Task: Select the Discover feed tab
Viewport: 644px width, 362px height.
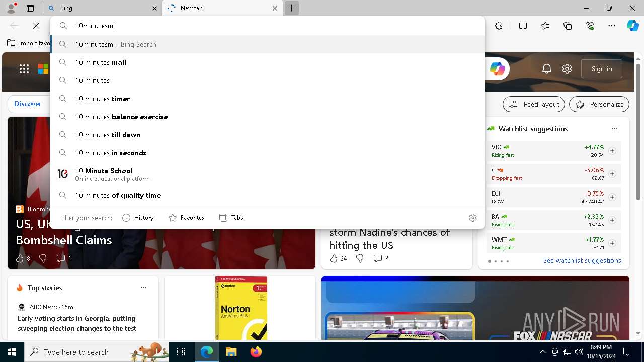Action: pyautogui.click(x=28, y=104)
